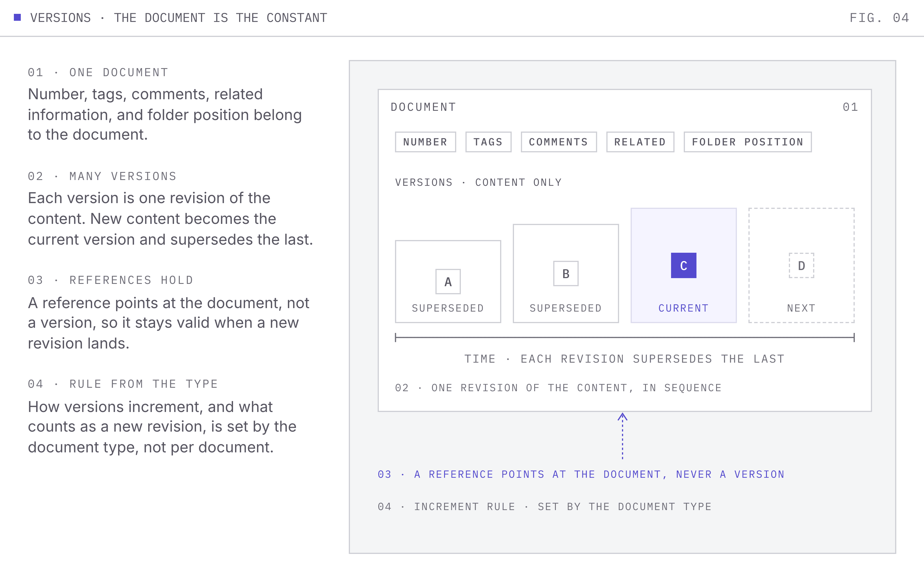Screen dimensions: 924x577
Task: Click the purple square icon beside VERSIONS title
Action: tap(17, 17)
